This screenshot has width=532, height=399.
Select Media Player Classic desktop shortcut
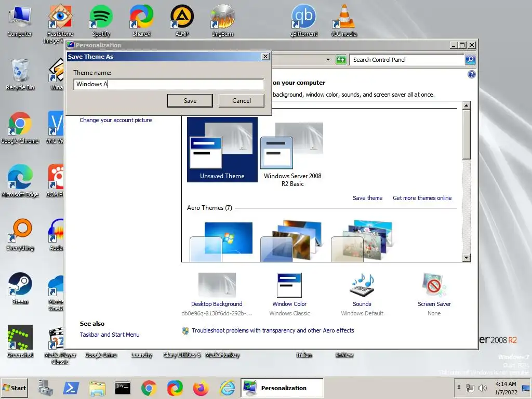click(x=60, y=345)
